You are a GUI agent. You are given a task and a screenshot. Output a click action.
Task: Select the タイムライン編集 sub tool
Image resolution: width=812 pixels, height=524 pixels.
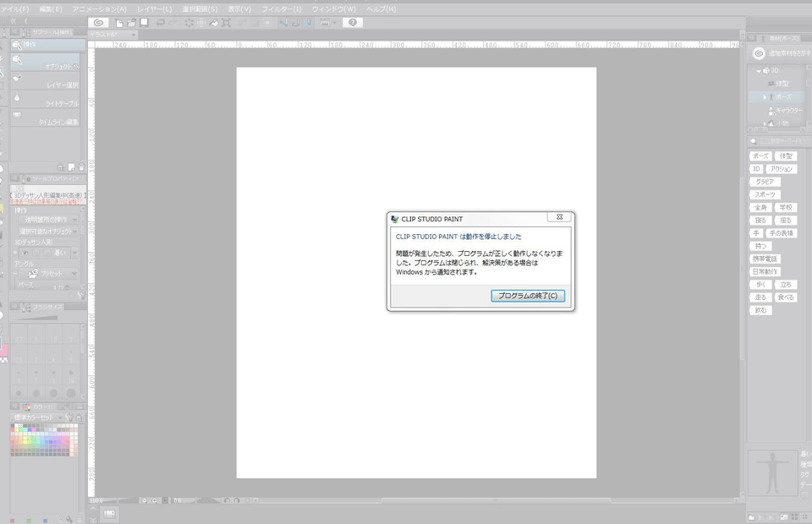(x=49, y=121)
